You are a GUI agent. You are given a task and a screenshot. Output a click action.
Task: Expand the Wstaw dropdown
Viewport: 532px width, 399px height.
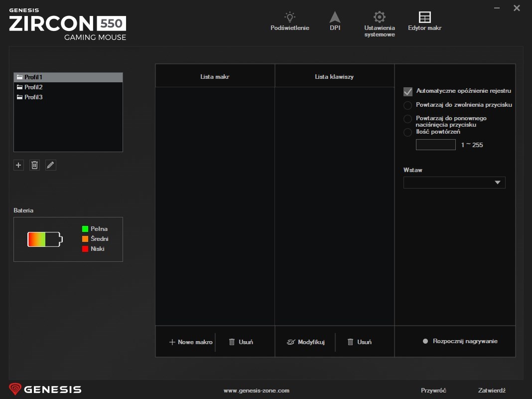click(454, 183)
